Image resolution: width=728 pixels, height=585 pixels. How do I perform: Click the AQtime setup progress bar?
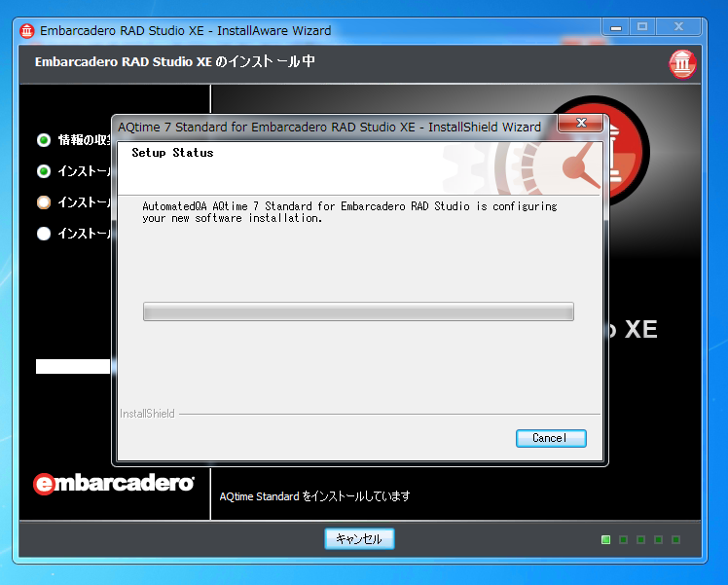coord(358,311)
